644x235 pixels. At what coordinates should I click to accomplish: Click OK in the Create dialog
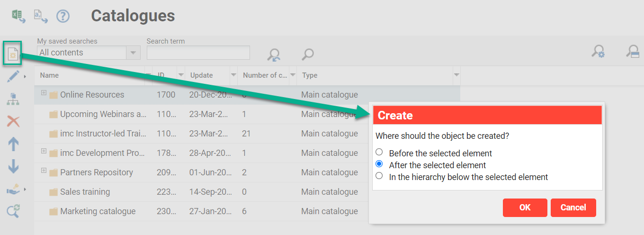525,208
